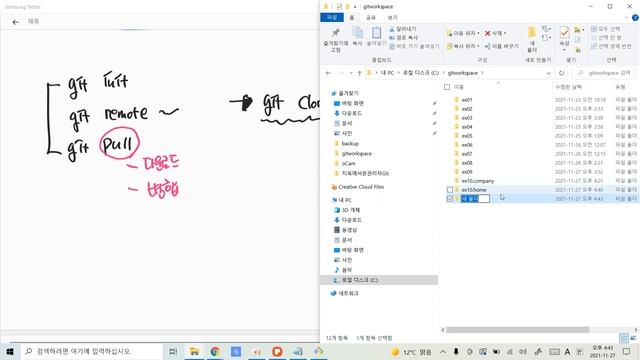Click Invert selection (선택 영역 반전)

(611, 46)
